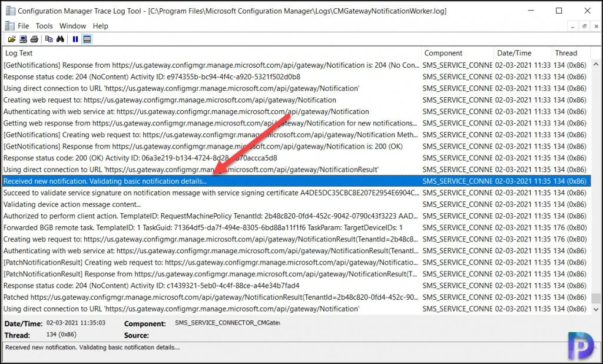
Task: Sort by Component column header
Action: [x=457, y=53]
